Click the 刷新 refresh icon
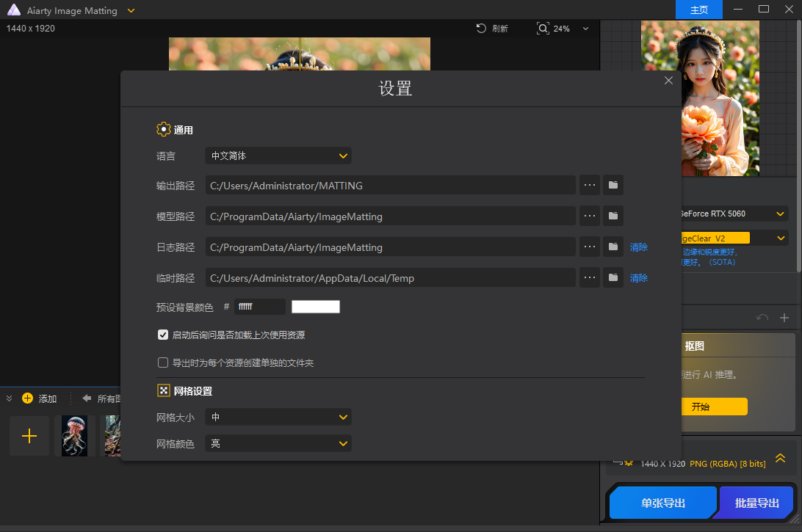 coord(482,28)
